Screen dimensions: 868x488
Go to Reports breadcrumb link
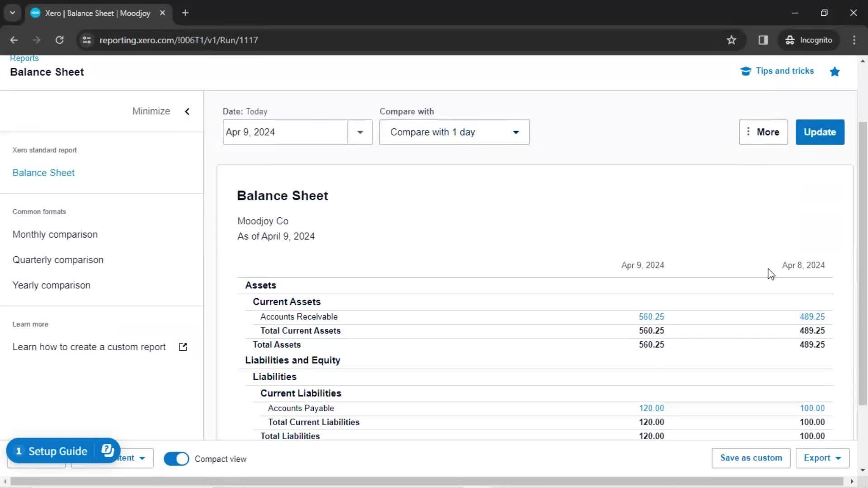tap(24, 58)
